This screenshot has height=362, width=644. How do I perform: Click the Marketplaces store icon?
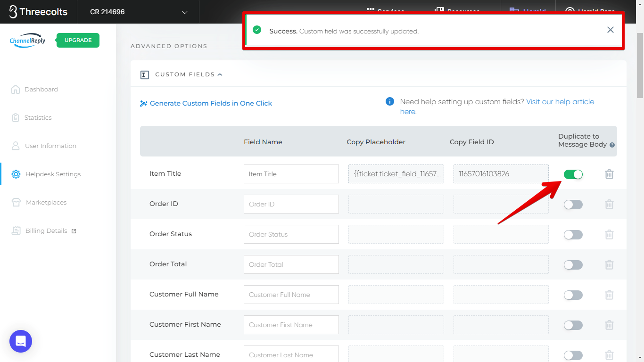(17, 202)
